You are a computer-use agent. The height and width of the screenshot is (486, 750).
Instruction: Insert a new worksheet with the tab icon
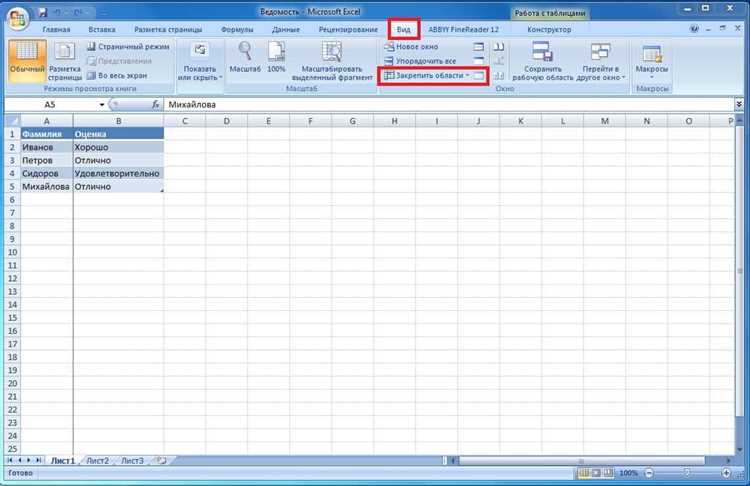(161, 461)
